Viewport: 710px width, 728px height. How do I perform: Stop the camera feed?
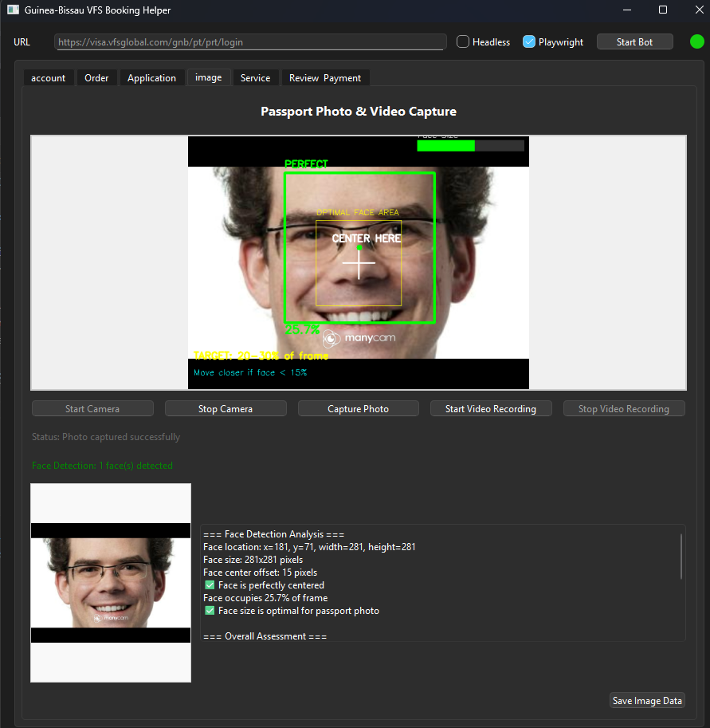[226, 408]
